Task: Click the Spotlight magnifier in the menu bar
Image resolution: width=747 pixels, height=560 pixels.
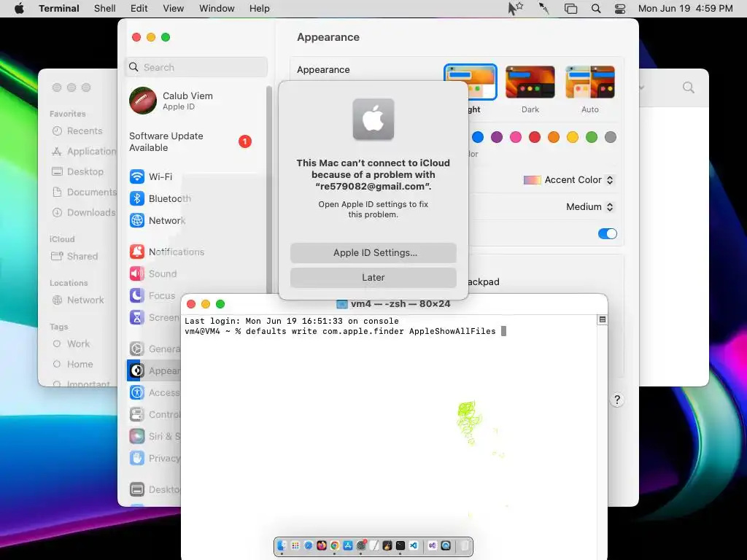Action: coord(596,9)
